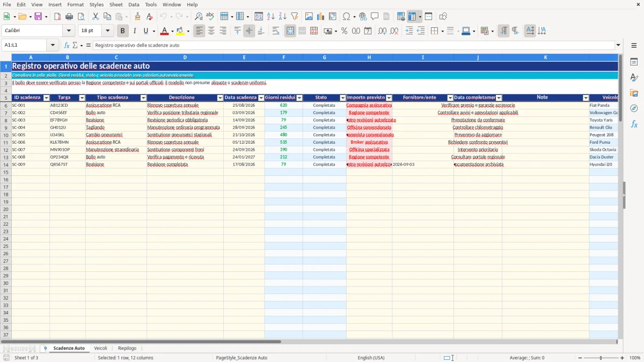
Task: Clear direct formatting
Action: [150, 17]
